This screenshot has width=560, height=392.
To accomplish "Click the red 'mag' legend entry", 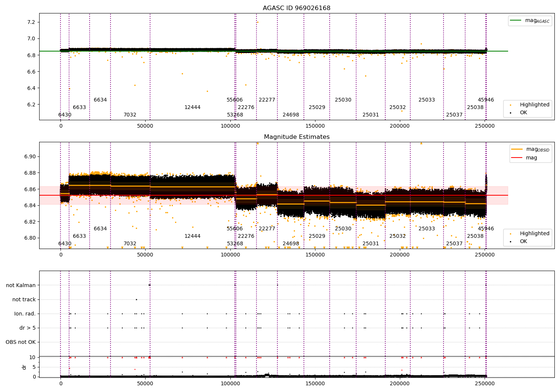I will 524,158.
